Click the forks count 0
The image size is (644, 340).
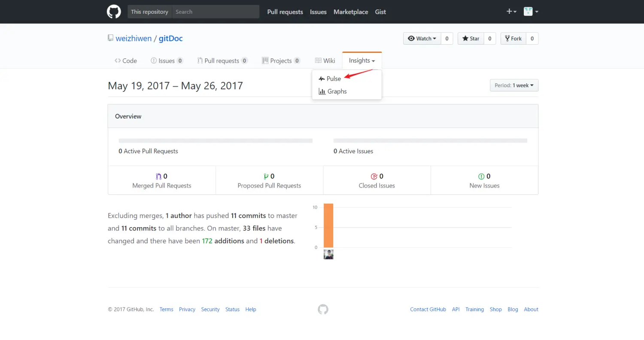(532, 38)
